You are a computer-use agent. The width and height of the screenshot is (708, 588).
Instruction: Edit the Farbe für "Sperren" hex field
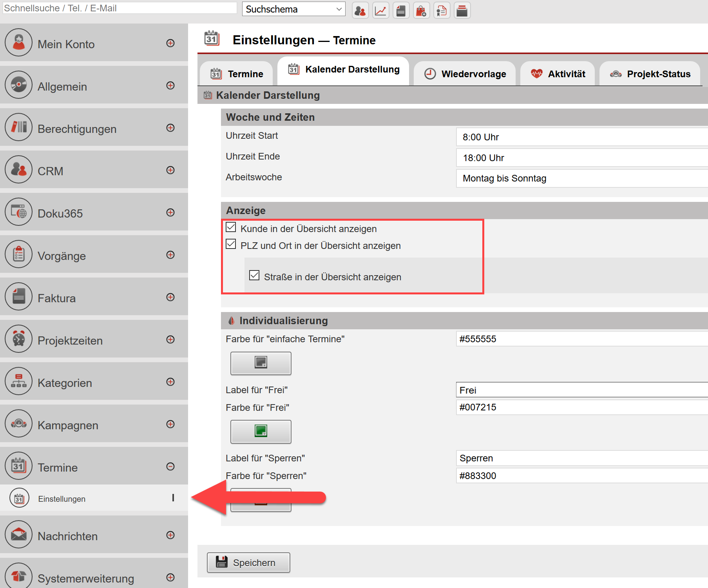pos(582,475)
